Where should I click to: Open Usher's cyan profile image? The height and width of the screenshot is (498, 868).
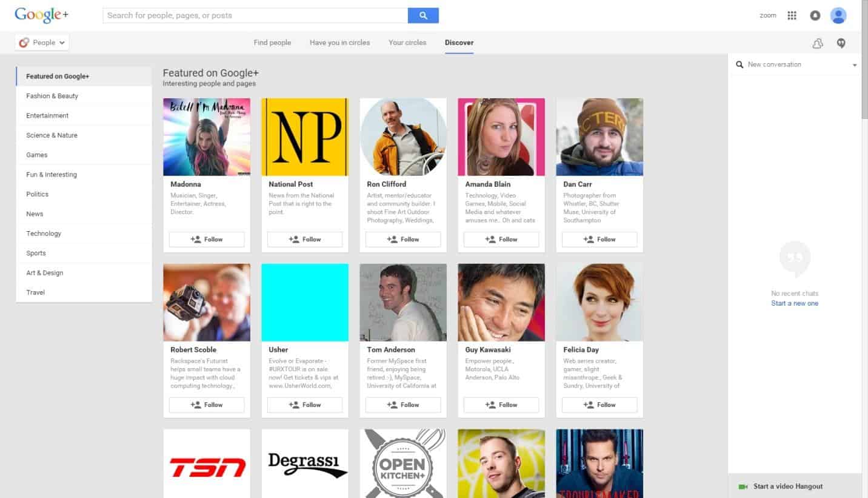click(x=305, y=303)
